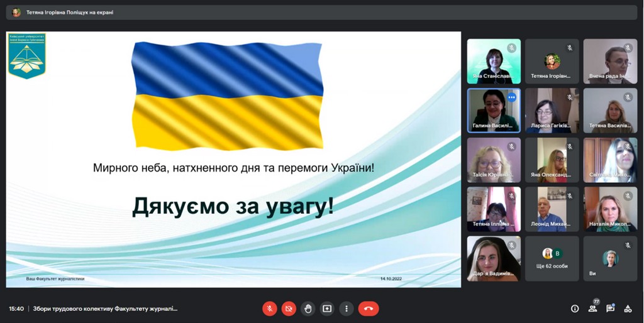Screen dimensions: 644x323
Task: Select the Яна Станіслав... video tile
Action: pyautogui.click(x=494, y=61)
